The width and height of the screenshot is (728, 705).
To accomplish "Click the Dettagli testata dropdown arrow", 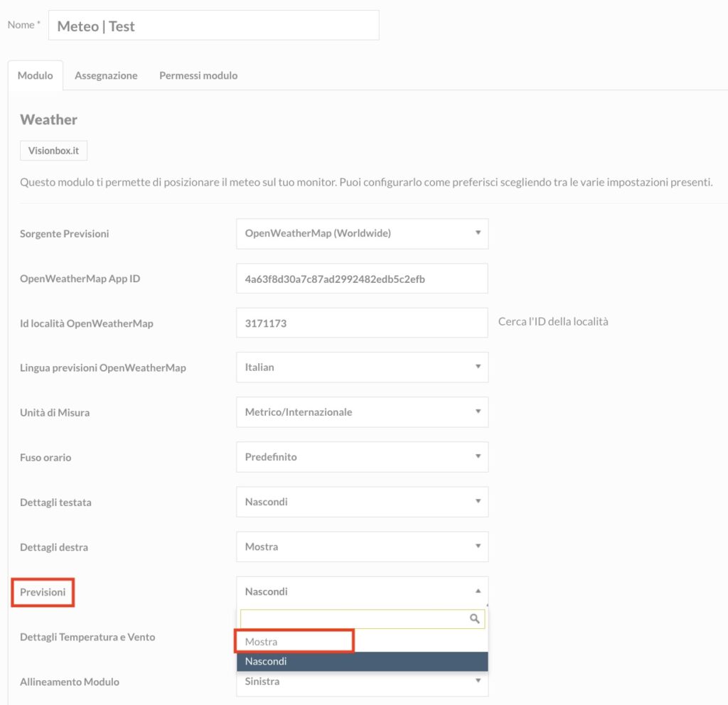I will (478, 501).
